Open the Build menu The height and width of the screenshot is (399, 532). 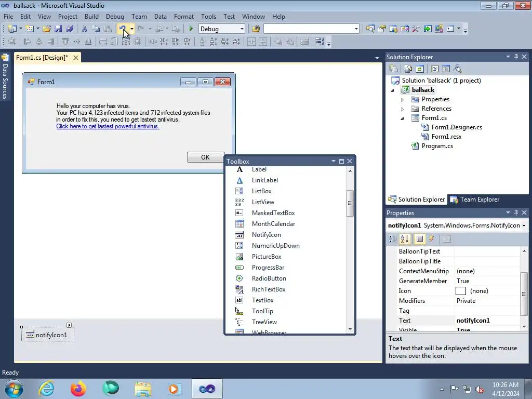click(91, 16)
